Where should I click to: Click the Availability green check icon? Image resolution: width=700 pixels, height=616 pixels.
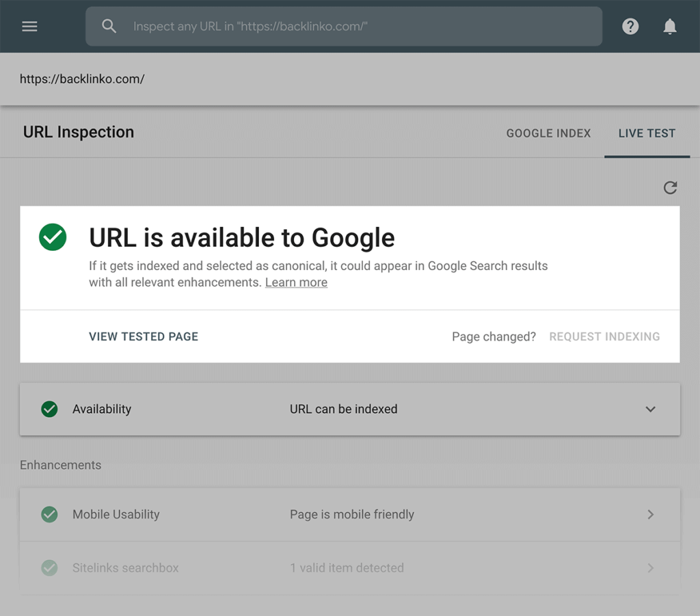[49, 409]
